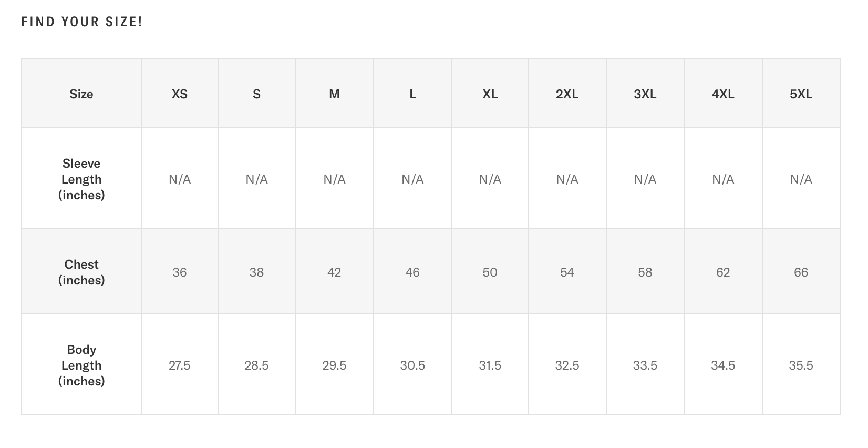Click the body length value 30.5
The height and width of the screenshot is (448, 868).
[412, 365]
